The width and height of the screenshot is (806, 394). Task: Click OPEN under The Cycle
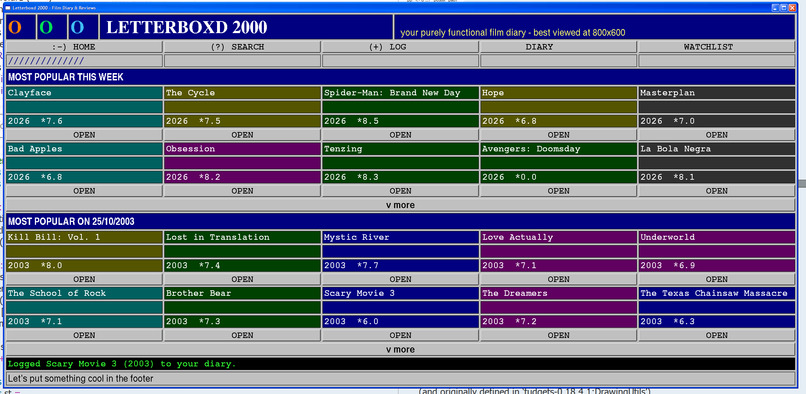coord(242,135)
